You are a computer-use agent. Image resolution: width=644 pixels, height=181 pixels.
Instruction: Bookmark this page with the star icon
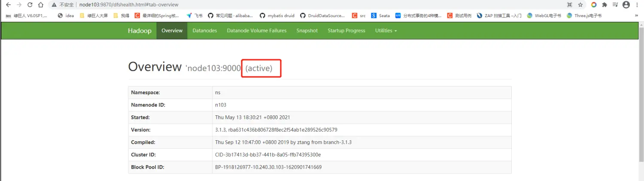[580, 5]
